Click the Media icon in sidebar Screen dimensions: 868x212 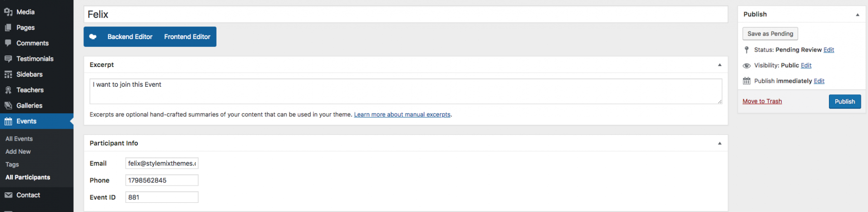coord(8,12)
